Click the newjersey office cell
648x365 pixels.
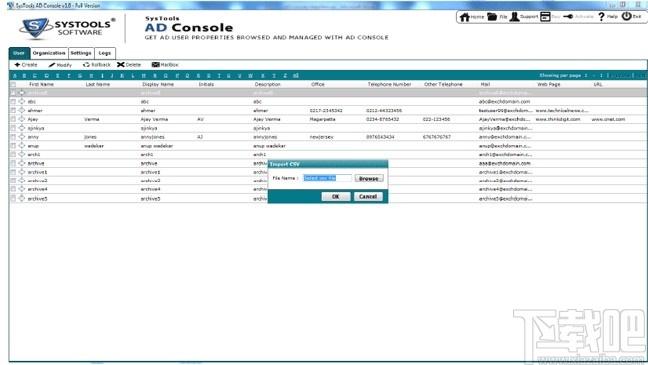click(x=322, y=137)
